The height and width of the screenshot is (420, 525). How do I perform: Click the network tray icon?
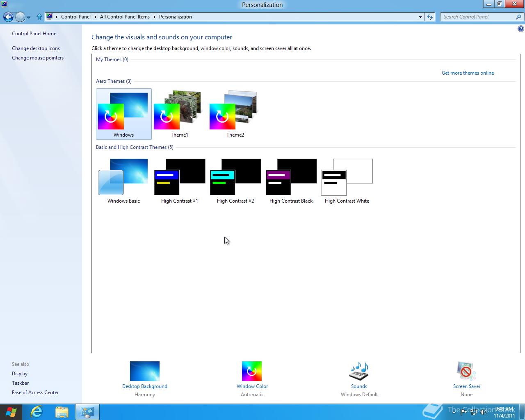(x=474, y=412)
